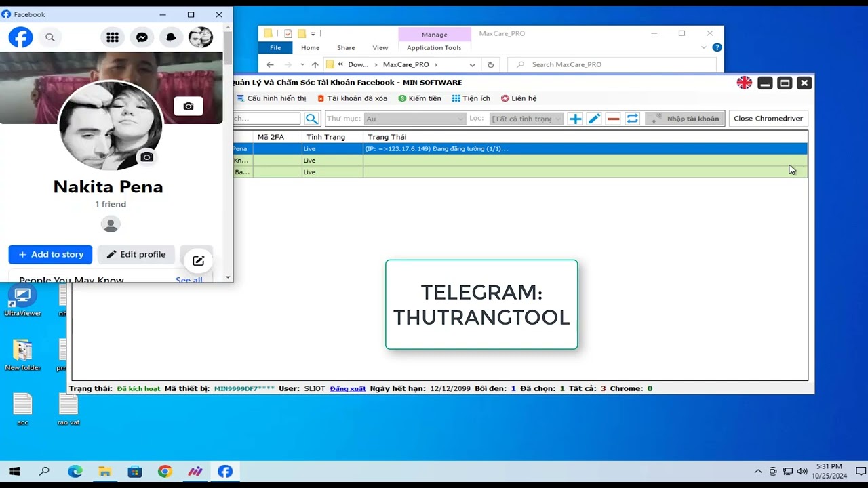
Task: Open Cấu hình hiển thị menu
Action: click(271, 98)
